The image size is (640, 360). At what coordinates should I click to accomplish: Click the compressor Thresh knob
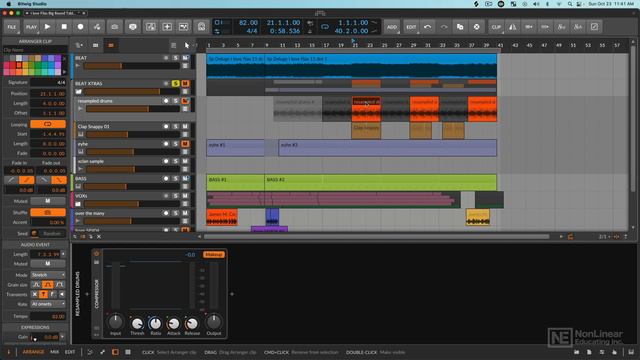tap(137, 323)
